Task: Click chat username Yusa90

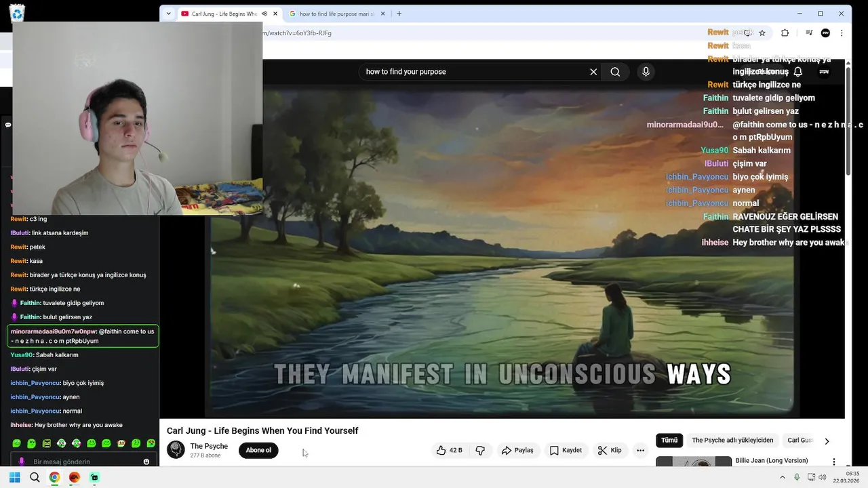Action: pyautogui.click(x=22, y=355)
